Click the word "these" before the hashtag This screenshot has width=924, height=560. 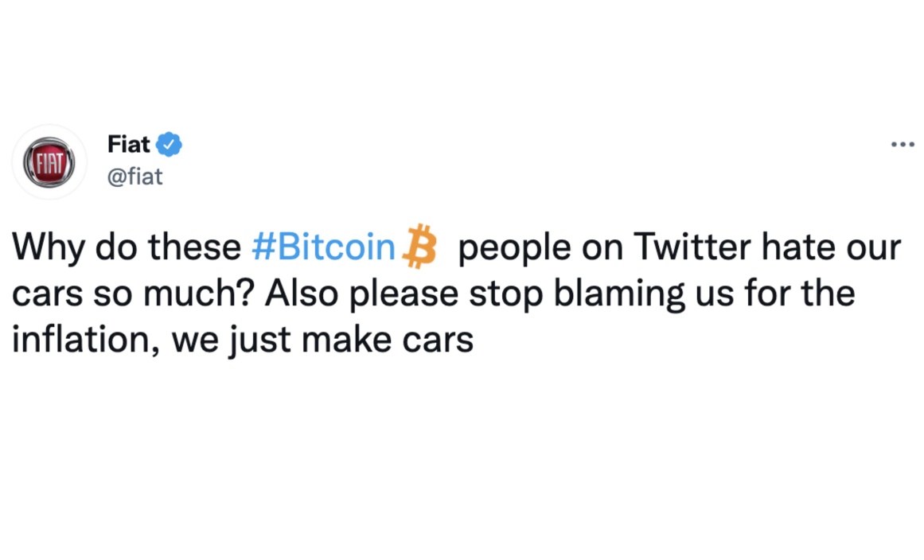click(x=194, y=246)
